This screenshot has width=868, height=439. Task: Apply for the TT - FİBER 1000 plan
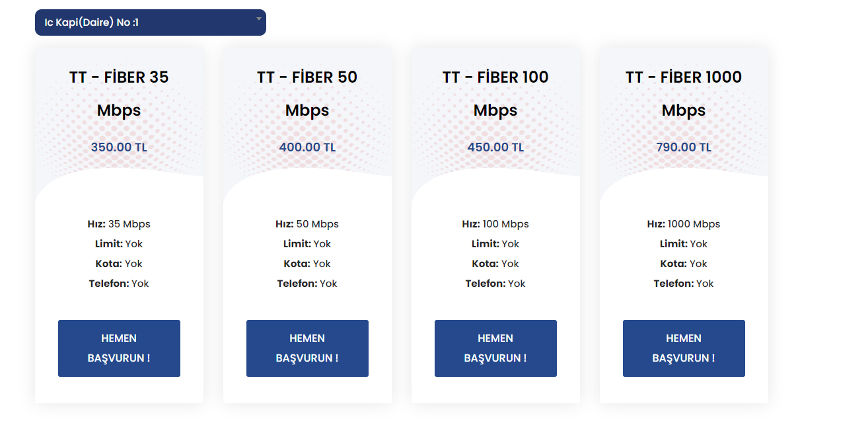684,348
